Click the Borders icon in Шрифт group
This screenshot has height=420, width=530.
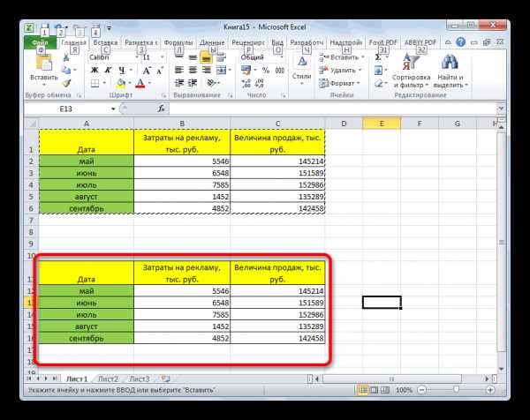(95, 83)
